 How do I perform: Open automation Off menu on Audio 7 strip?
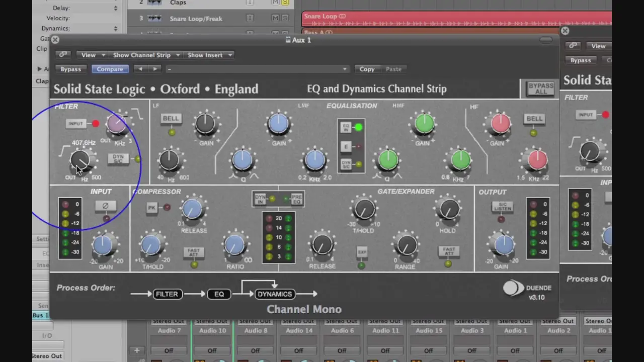click(x=169, y=350)
